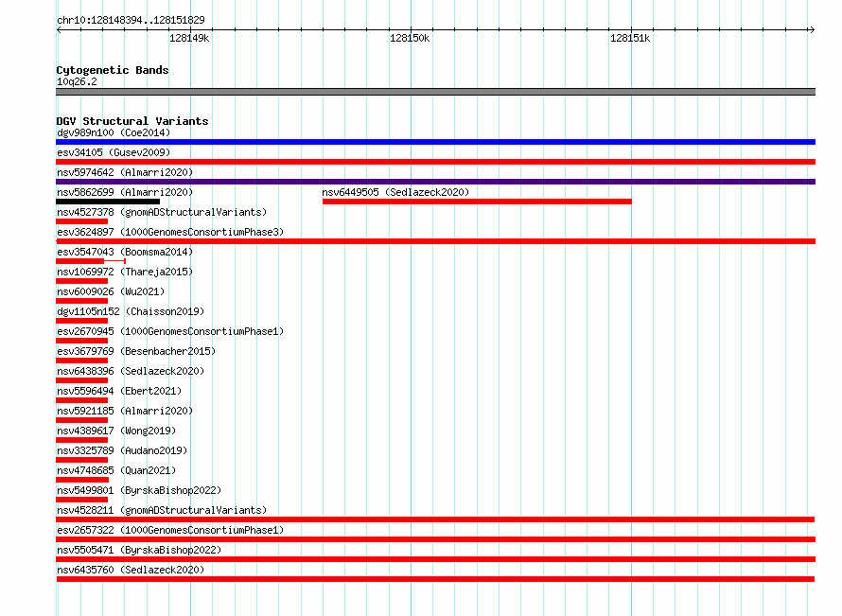Open nsv5974642 (Almarri2020) label
Image resolution: width=842 pixels, height=616 pixels.
(125, 172)
